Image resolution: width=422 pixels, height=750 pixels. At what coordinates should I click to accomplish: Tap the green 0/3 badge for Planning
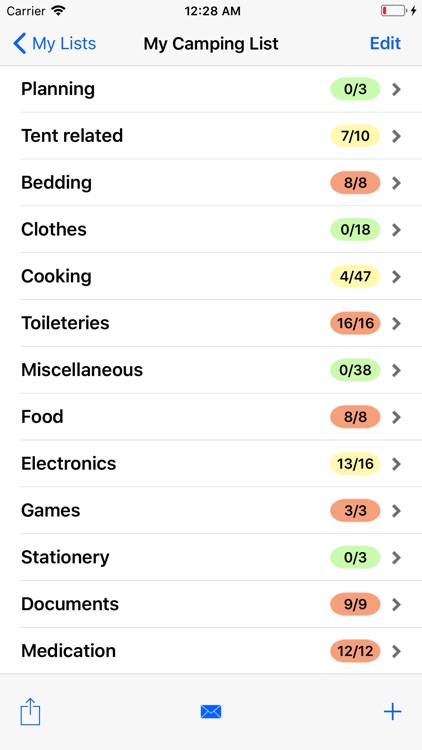click(x=355, y=89)
